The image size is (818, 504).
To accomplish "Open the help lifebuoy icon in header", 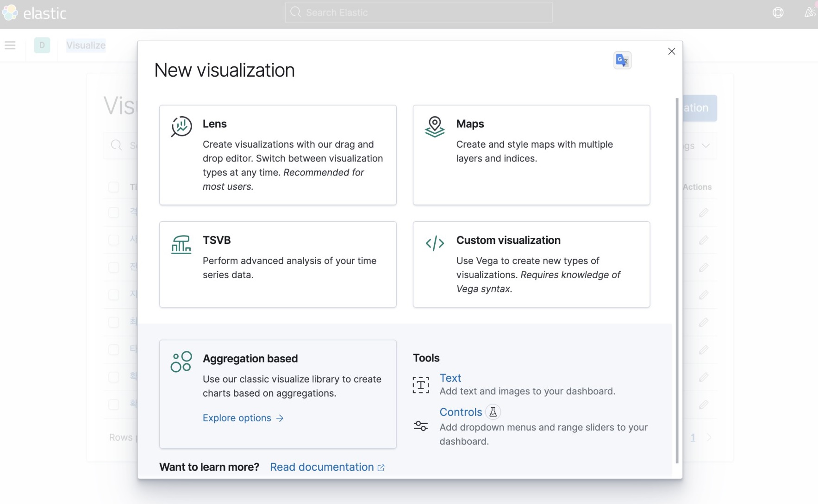I will (x=778, y=12).
